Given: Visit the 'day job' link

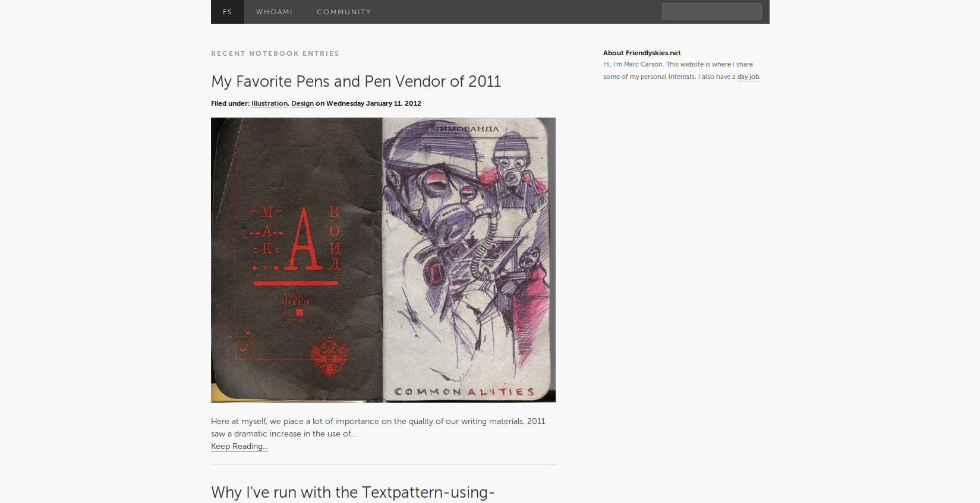Looking at the screenshot, I should [x=748, y=77].
